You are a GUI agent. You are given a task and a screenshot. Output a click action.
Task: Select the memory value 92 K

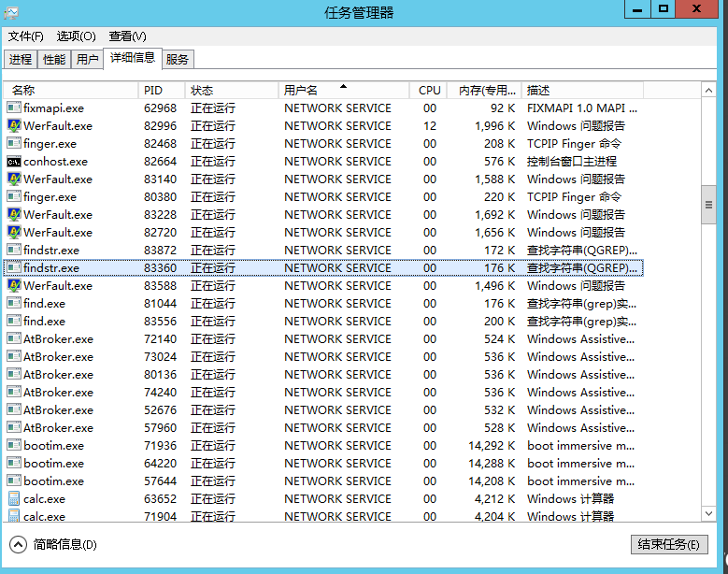pos(503,108)
